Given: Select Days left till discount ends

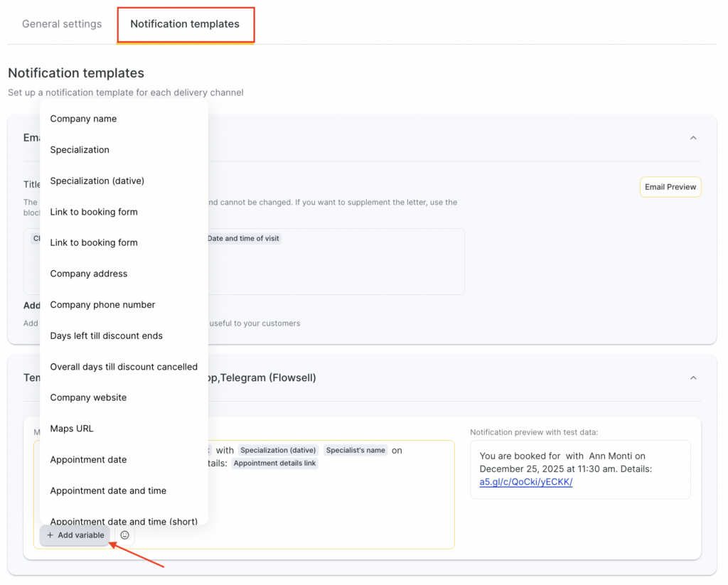Looking at the screenshot, I should pos(106,336).
